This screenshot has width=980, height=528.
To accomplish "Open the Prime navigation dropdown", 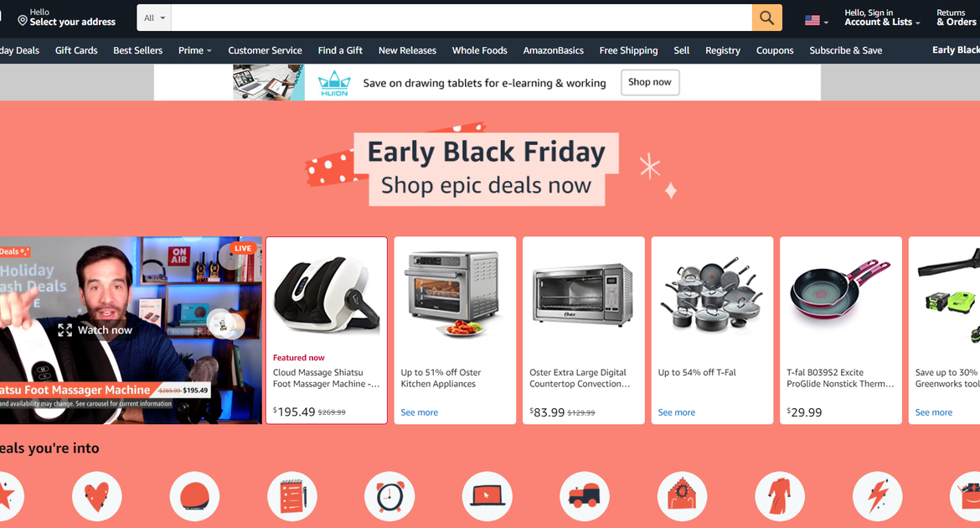I will [195, 50].
